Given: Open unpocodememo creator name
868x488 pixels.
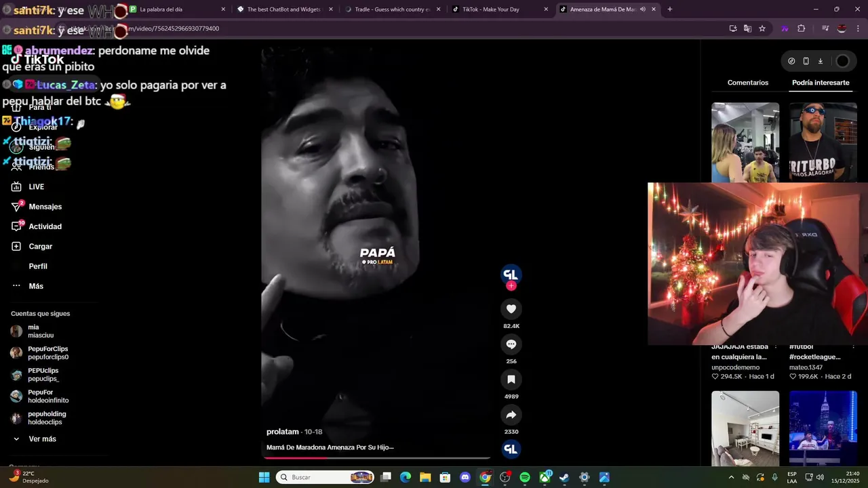Looking at the screenshot, I should (735, 367).
